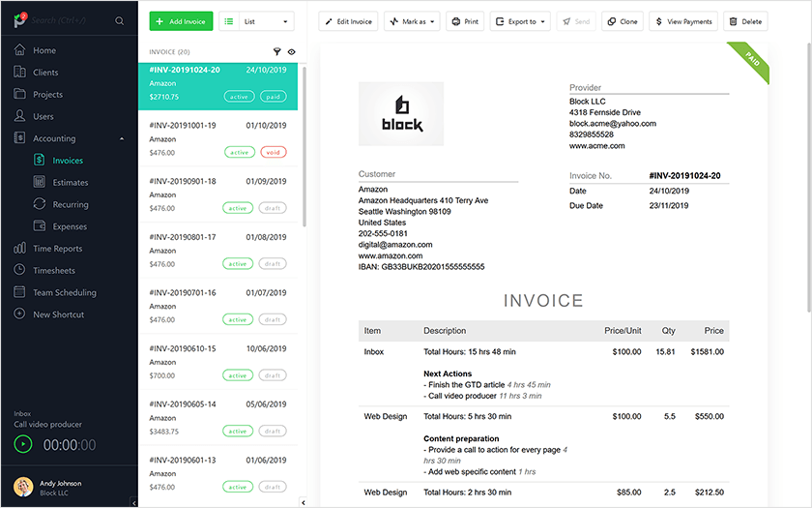
Task: Click the www.acme.com link
Action: click(597, 146)
